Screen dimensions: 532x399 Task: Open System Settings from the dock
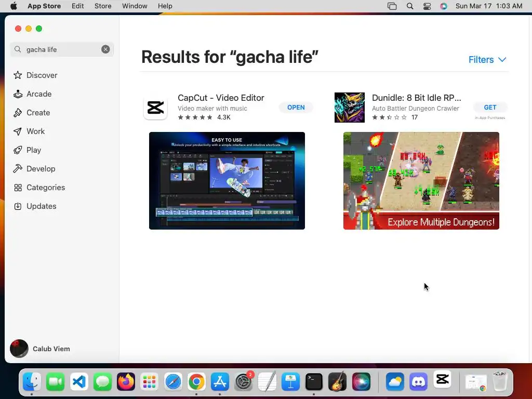(x=244, y=382)
